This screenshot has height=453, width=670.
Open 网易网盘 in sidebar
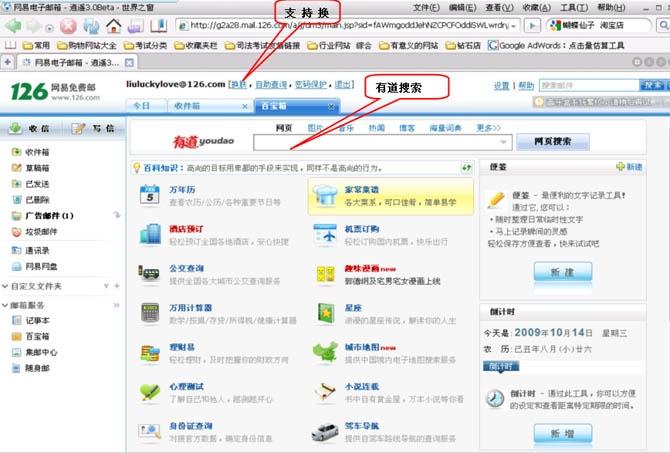tap(41, 267)
